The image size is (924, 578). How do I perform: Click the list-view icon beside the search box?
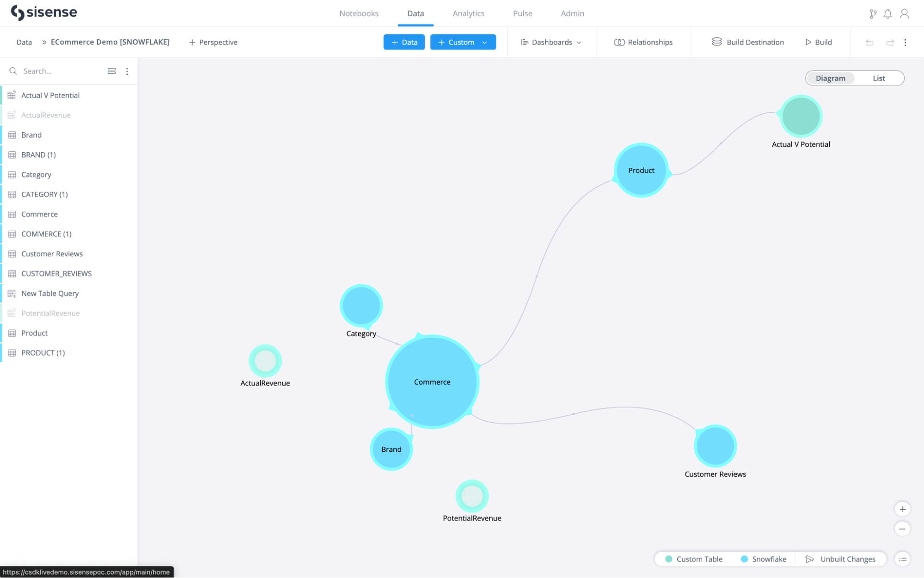[x=111, y=71]
